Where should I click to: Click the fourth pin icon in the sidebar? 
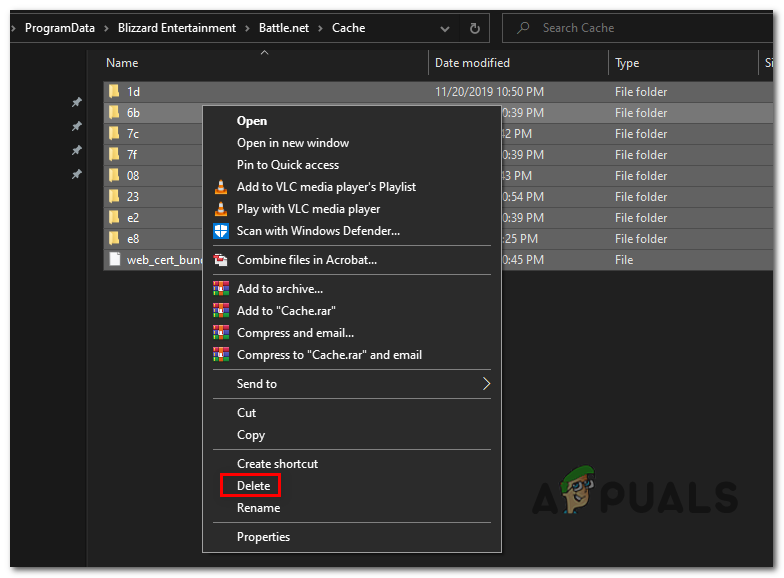coord(76,174)
